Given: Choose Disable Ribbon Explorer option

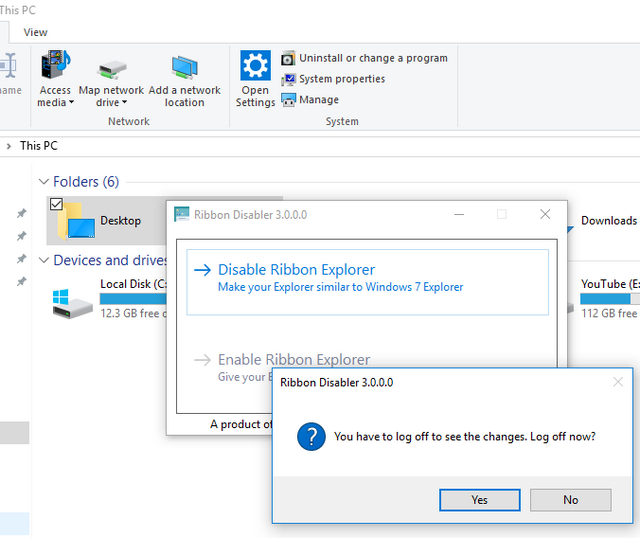Looking at the screenshot, I should click(367, 282).
